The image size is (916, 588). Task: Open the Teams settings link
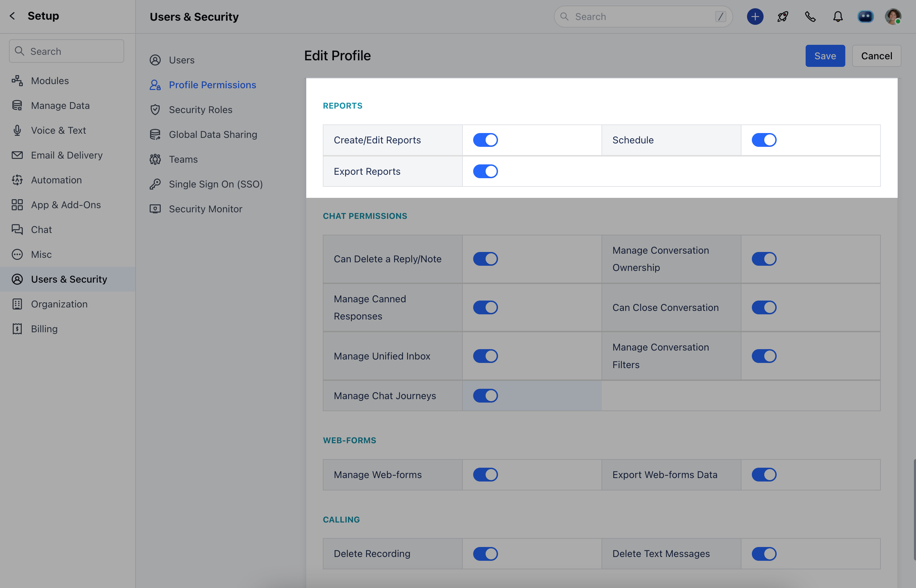pos(183,159)
